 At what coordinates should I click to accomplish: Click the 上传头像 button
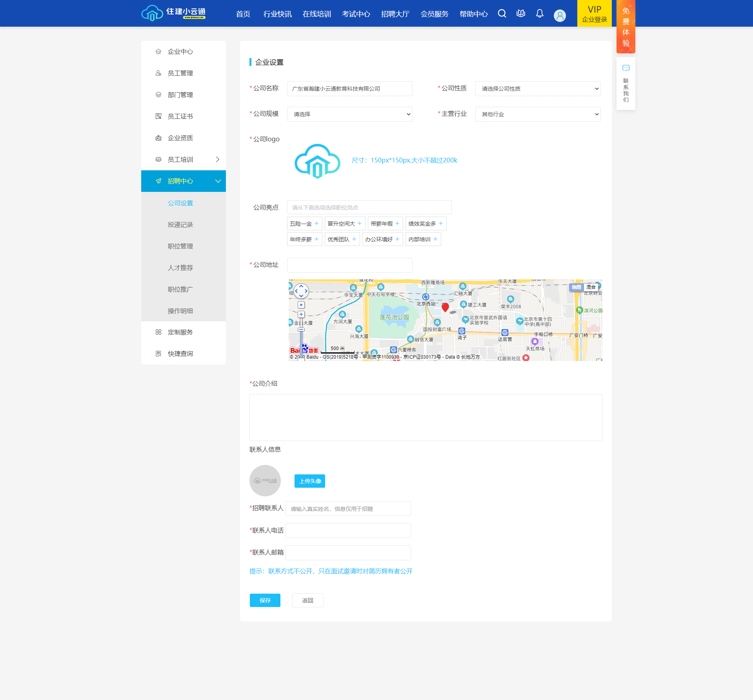pyautogui.click(x=309, y=481)
